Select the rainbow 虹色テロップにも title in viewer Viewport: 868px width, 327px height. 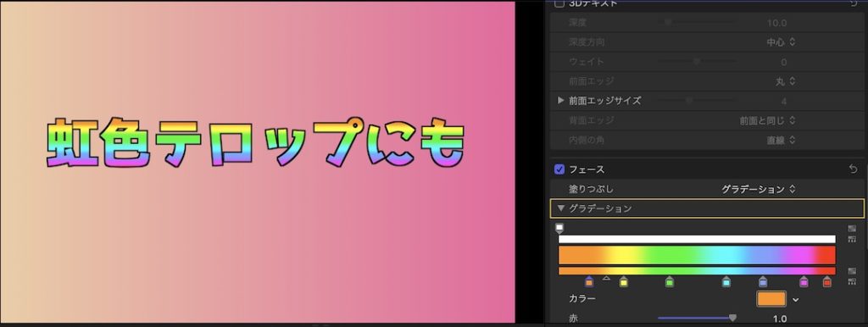[255, 141]
